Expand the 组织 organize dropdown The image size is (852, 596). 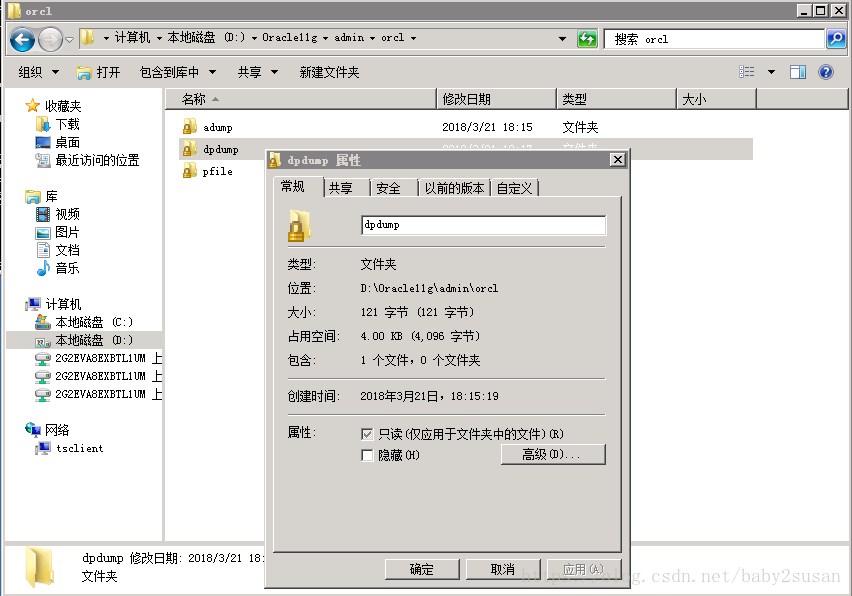pyautogui.click(x=39, y=72)
